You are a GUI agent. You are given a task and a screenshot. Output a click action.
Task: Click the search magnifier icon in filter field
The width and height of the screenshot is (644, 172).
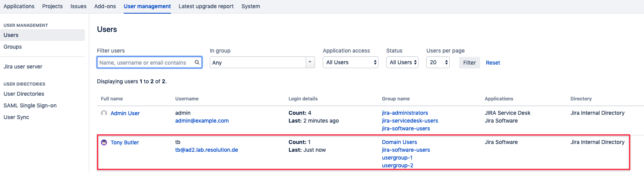(197, 62)
